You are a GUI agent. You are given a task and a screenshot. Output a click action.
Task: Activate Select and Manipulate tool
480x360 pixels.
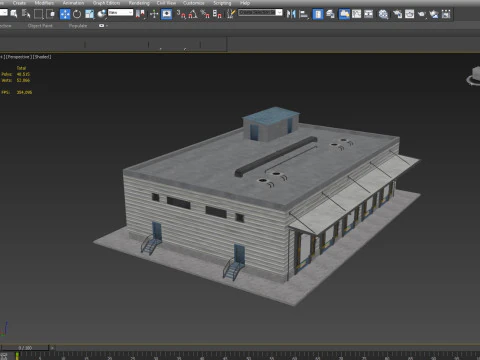154,14
